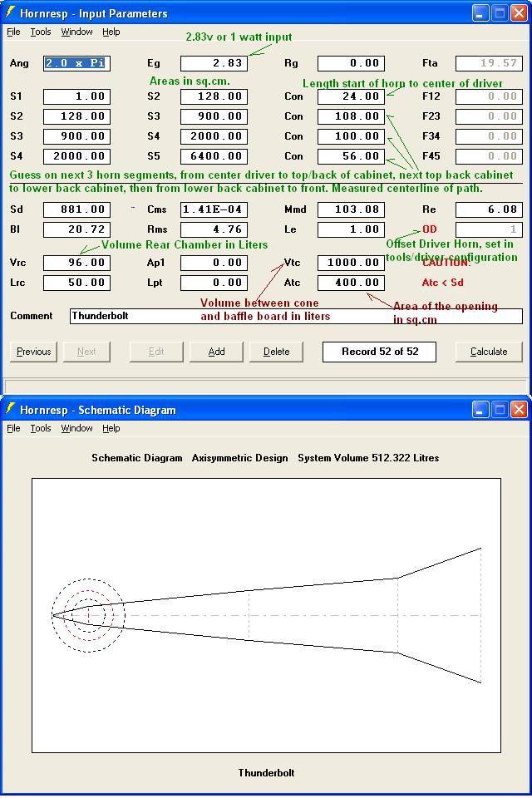The image size is (532, 798).
Task: Click the F12 field with 0.00
Action: 489,96
